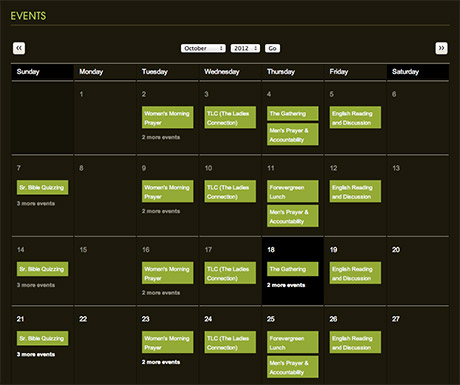460x385 pixels.
Task: Show 2 more events on October 18
Action: point(286,285)
